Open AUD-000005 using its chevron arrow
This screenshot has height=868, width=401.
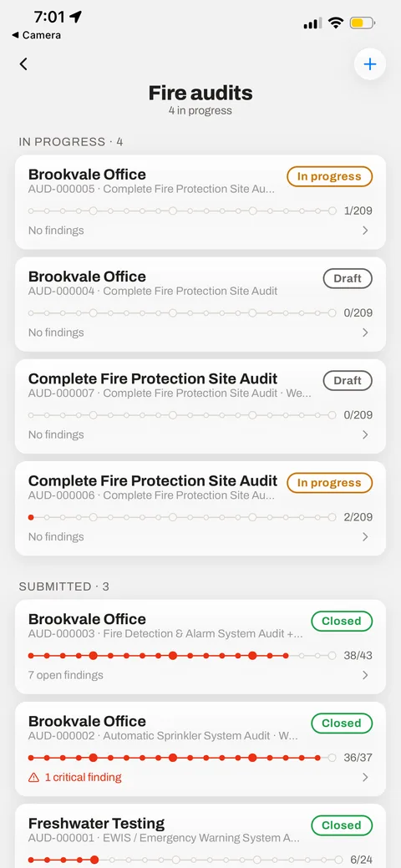pyautogui.click(x=365, y=231)
